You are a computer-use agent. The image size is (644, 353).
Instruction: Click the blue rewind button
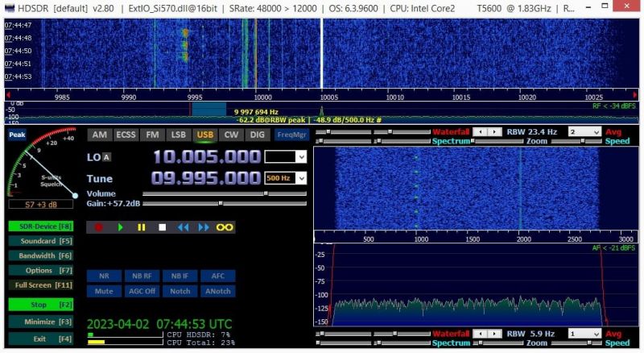click(184, 227)
